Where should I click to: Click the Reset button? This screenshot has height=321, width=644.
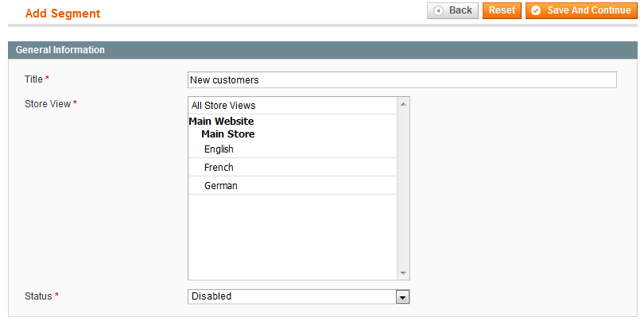click(x=502, y=10)
